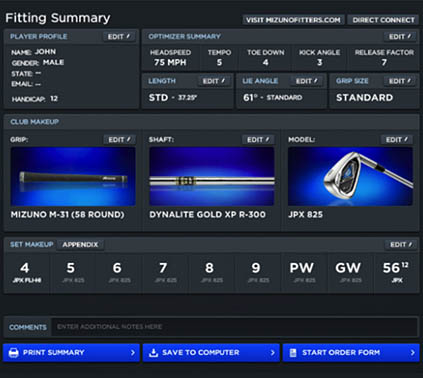The width and height of the screenshot is (423, 378).
Task: Click the Toe Down value 4
Action: pos(266,62)
